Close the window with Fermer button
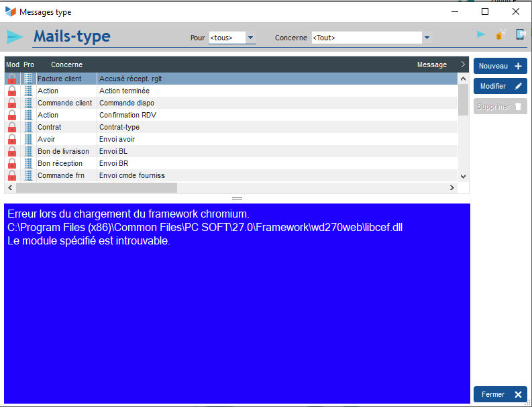This screenshot has height=407, width=532. click(500, 394)
